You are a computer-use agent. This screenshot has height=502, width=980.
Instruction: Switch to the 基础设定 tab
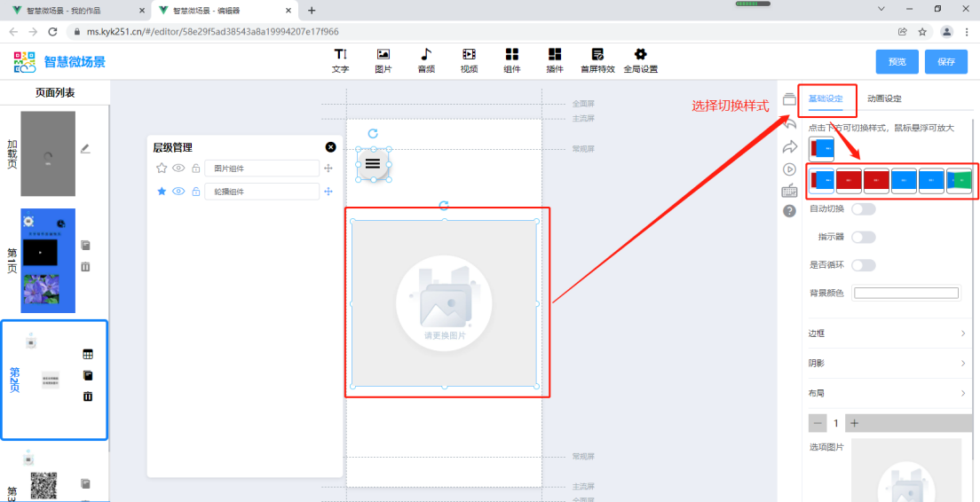826,98
